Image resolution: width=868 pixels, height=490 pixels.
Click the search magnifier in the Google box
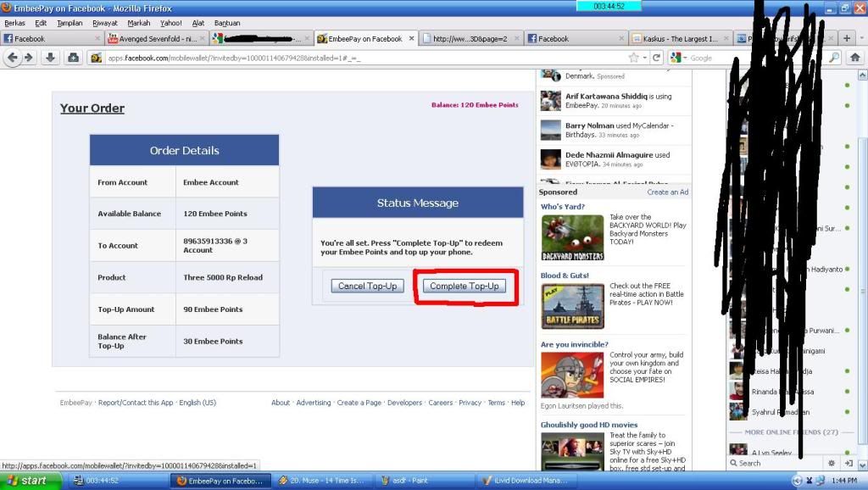(834, 58)
